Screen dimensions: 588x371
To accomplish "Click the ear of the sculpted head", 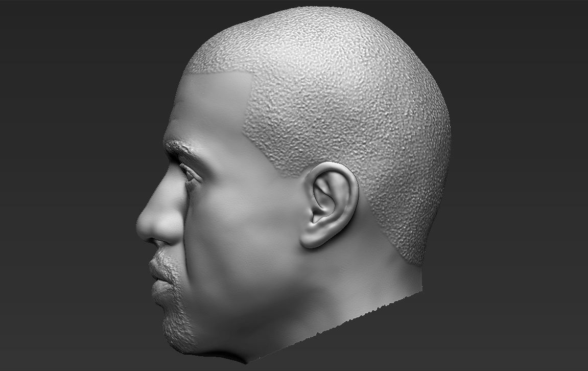I will (x=330, y=205).
